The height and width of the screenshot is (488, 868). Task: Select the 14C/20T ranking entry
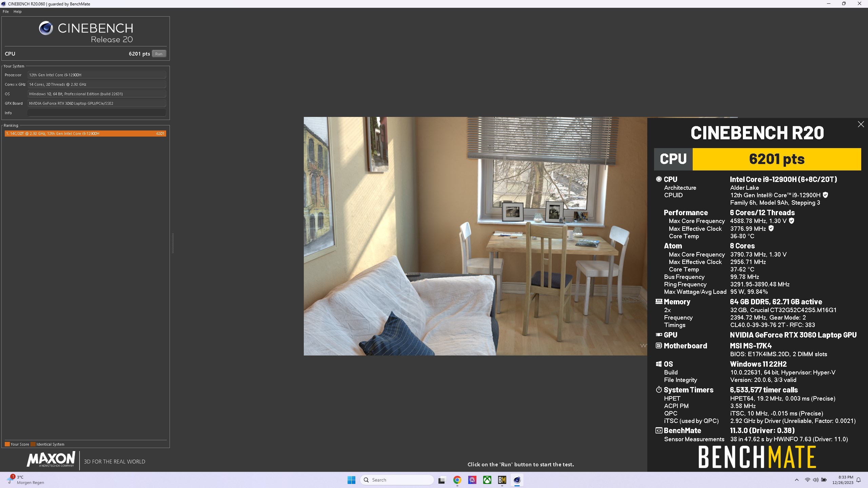tap(85, 134)
